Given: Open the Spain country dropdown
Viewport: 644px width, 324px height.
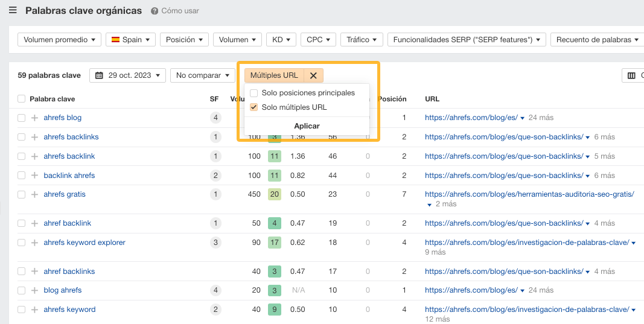Looking at the screenshot, I should coord(130,40).
